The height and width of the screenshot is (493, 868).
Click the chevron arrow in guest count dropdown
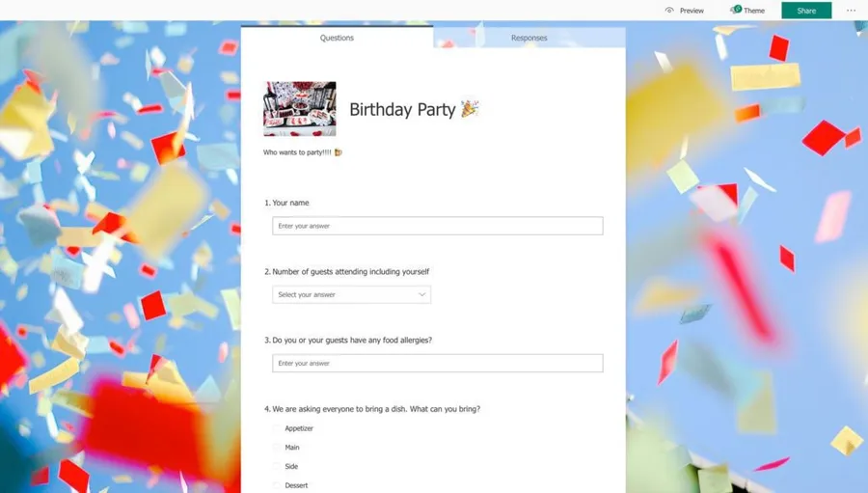pyautogui.click(x=421, y=294)
